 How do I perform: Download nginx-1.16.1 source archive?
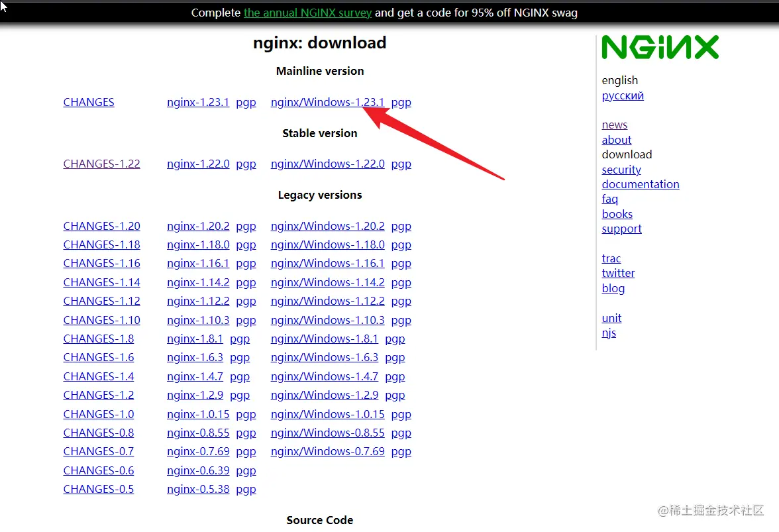[x=198, y=263]
